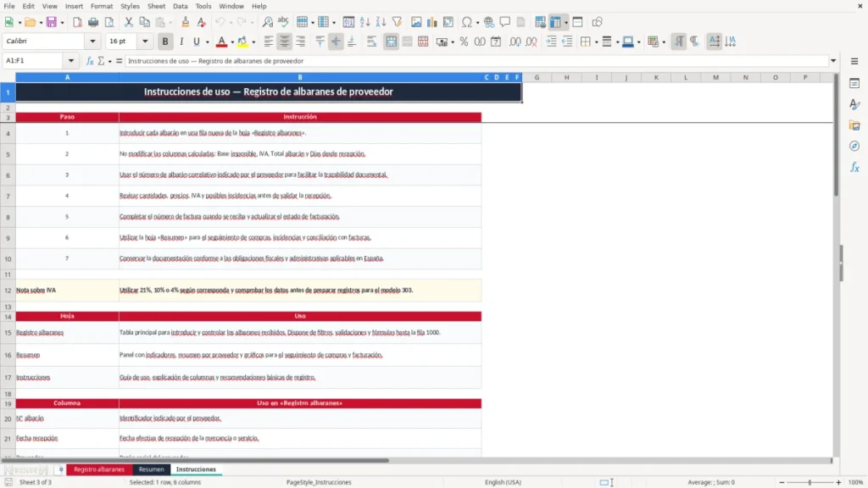Open Find and Replace magnifier icon
Screen dimensions: 868x488
(267, 22)
